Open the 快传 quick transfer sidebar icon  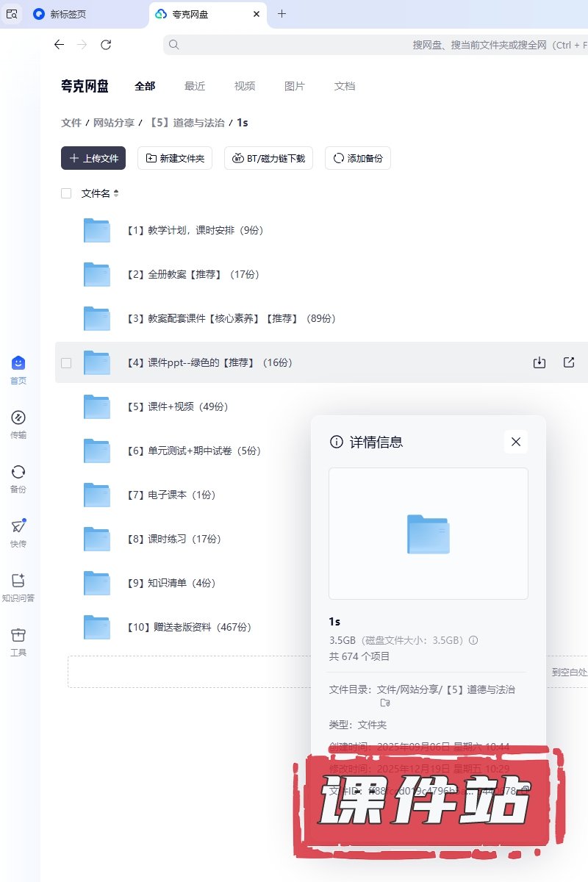[x=18, y=526]
